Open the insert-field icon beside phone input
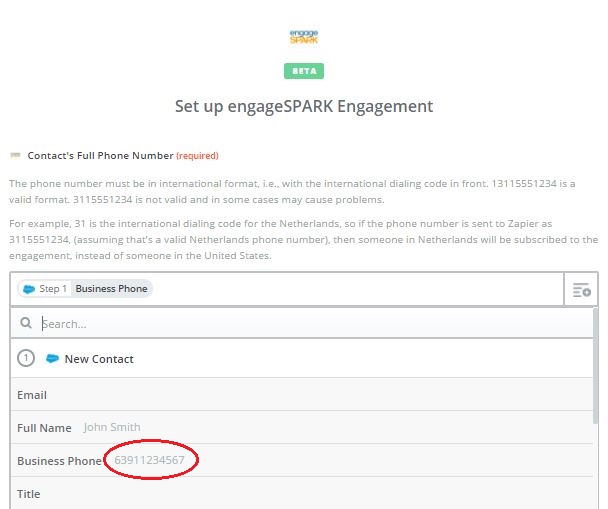The width and height of the screenshot is (608, 509). pos(581,289)
